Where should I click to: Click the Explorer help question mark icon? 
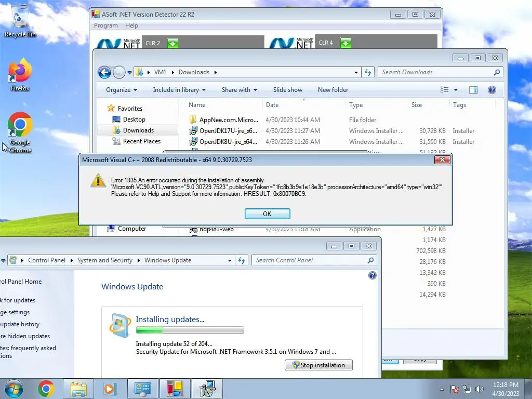[491, 90]
